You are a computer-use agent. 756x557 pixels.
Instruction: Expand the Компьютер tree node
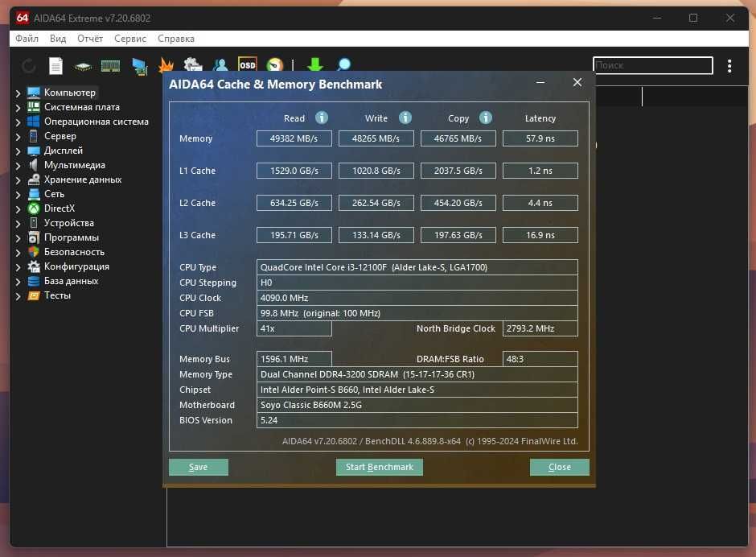click(x=18, y=93)
